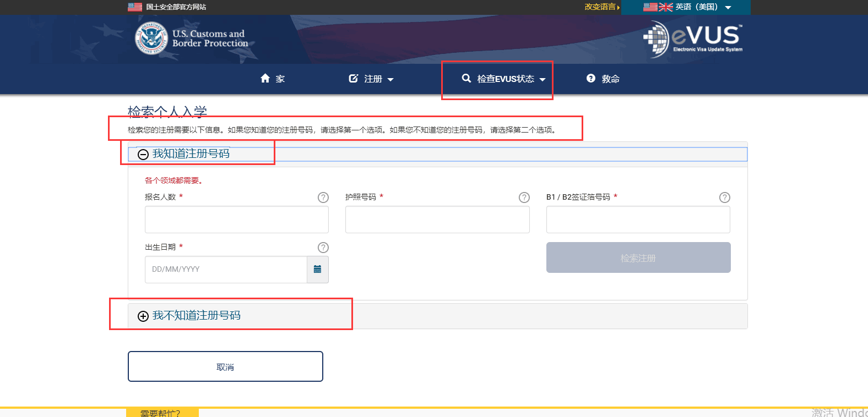The image size is (868, 417).
Task: Click the 检索个人入学 page heading
Action: pyautogui.click(x=167, y=112)
